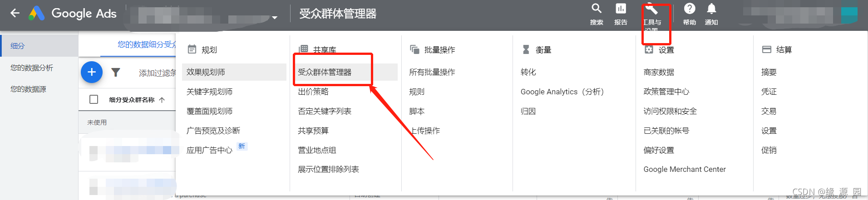
Task: Click the 结算 card header icon
Action: coord(767,49)
